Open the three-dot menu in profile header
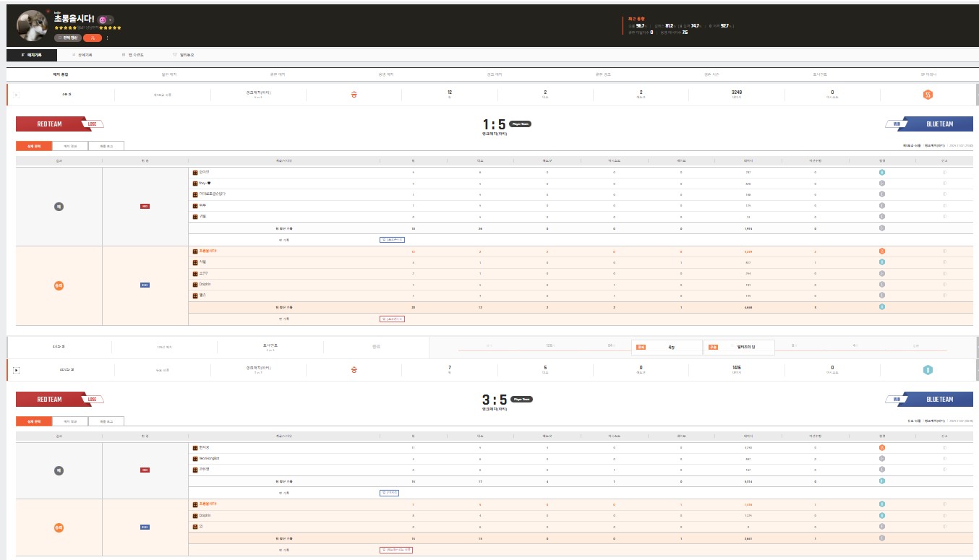Screen dimensions: 979x560 coord(108,38)
